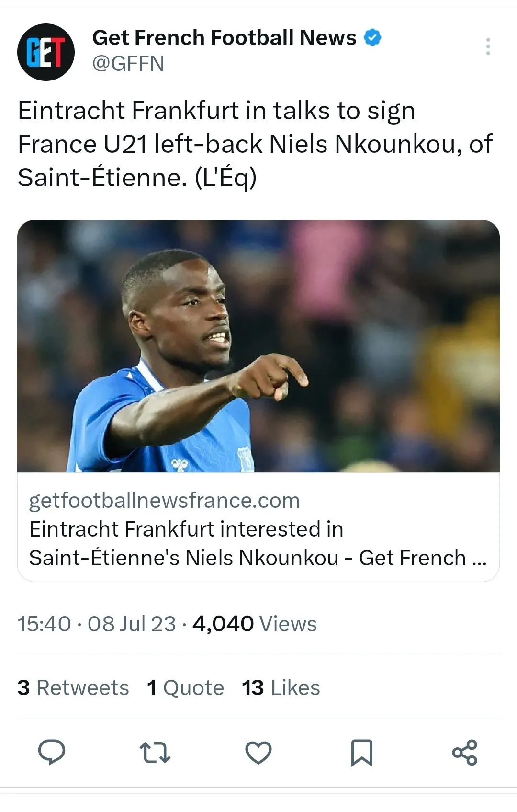Open Get French Football News profile name

click(x=224, y=37)
